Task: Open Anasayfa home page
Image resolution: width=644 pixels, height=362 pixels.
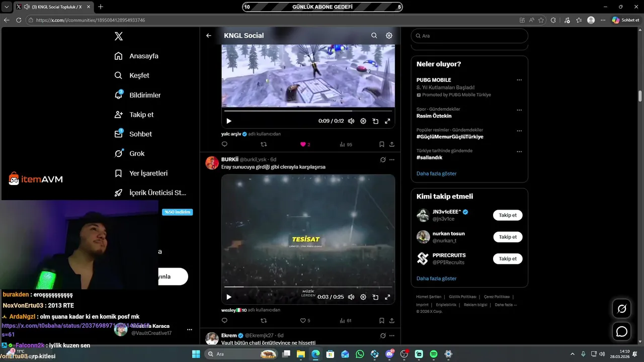Action: click(136, 56)
